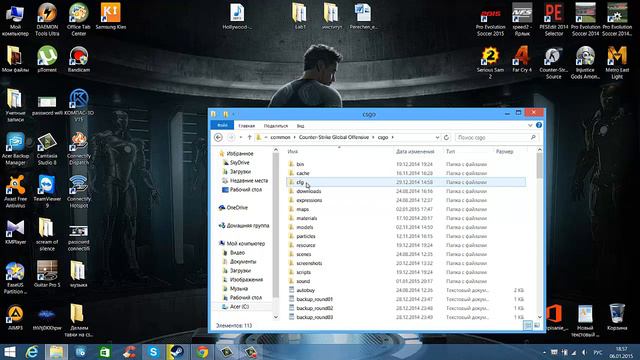Open the Explorer help button
Image resolution: width=640 pixels, height=360 pixels.
click(539, 125)
